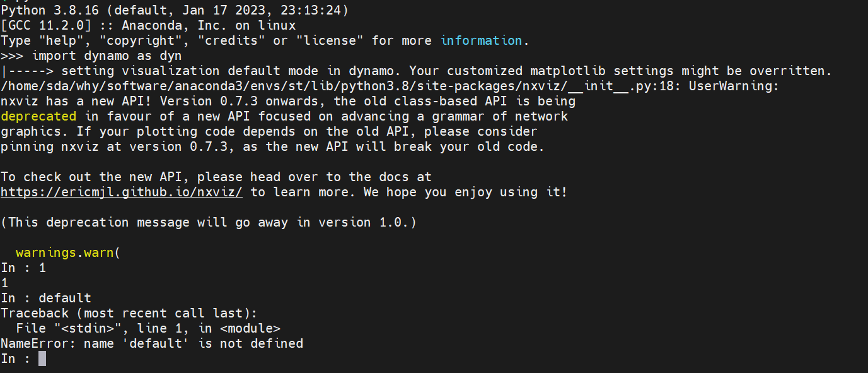Click the "(This deprecation message will go away" line

pyautogui.click(x=209, y=222)
